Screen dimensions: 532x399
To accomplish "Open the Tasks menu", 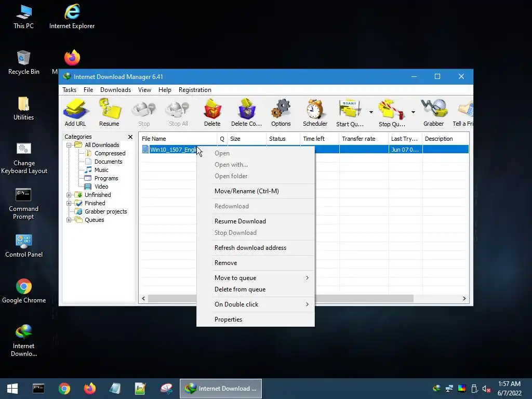I will coord(69,90).
